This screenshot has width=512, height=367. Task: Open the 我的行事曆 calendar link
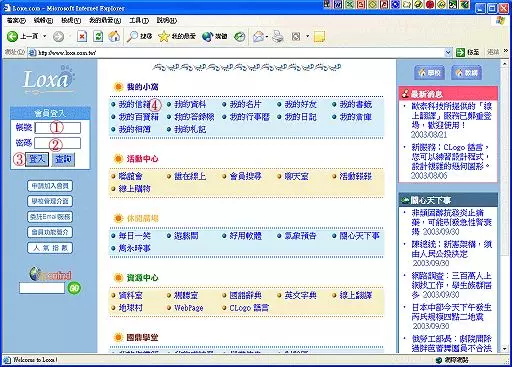(249, 117)
